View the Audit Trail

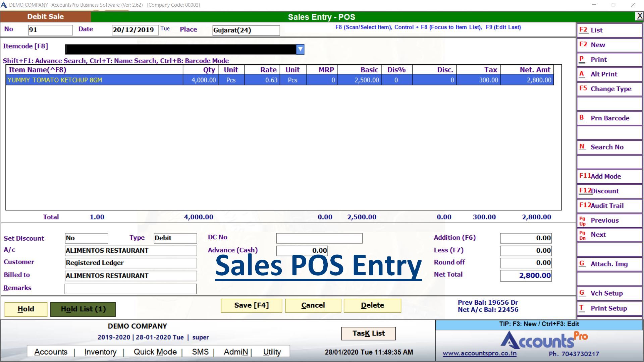(x=609, y=205)
